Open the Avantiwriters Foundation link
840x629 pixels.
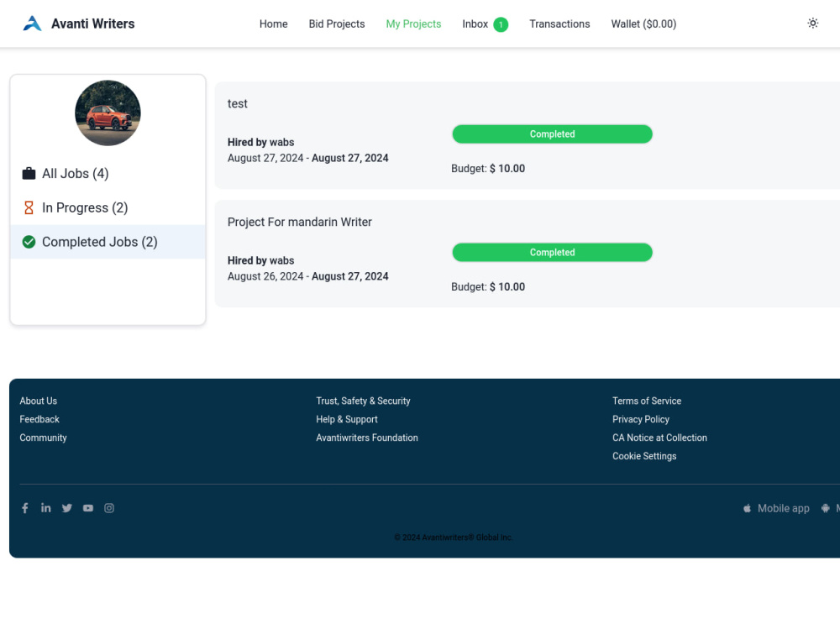coord(366,438)
